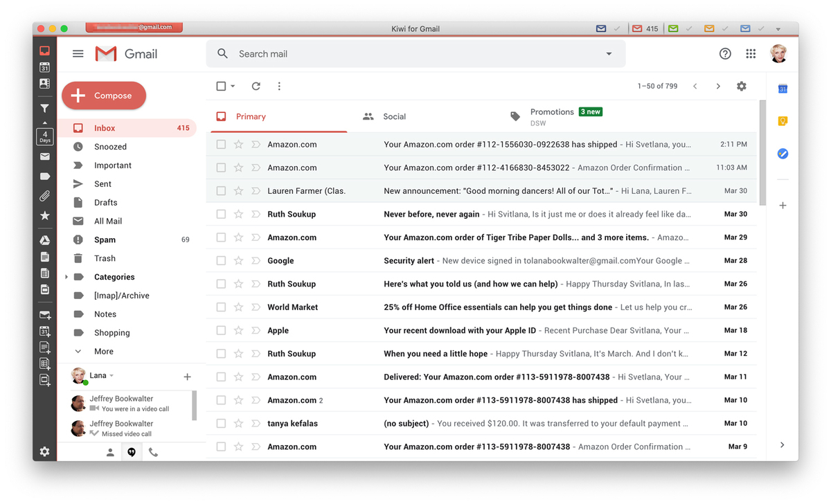
Task: Go to newer messages with left arrow
Action: 695,86
